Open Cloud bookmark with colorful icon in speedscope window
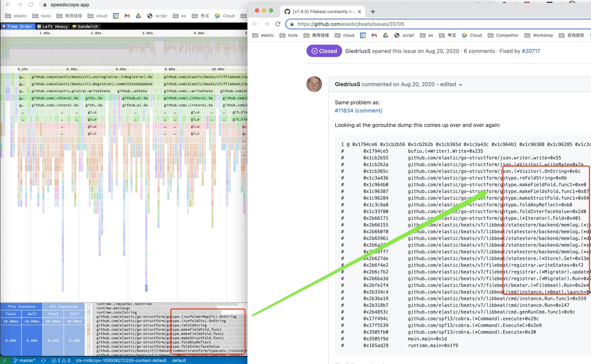 (225, 16)
